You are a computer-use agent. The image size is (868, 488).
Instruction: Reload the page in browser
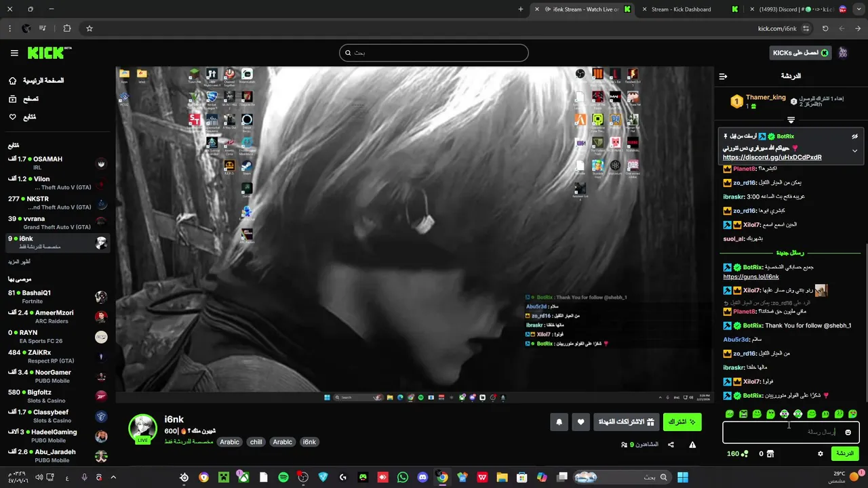coord(825,28)
